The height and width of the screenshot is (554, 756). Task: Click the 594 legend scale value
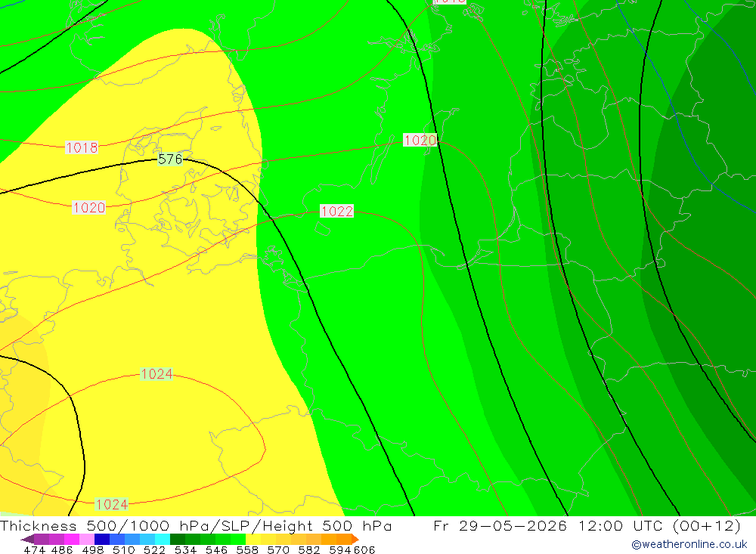pyautogui.click(x=340, y=549)
